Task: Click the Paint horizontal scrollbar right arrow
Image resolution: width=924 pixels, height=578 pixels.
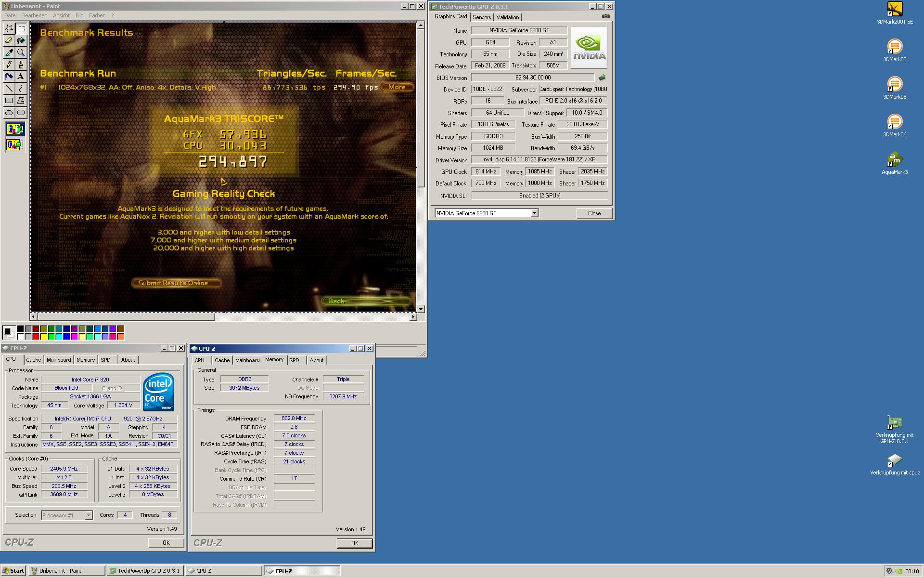Action: point(413,316)
